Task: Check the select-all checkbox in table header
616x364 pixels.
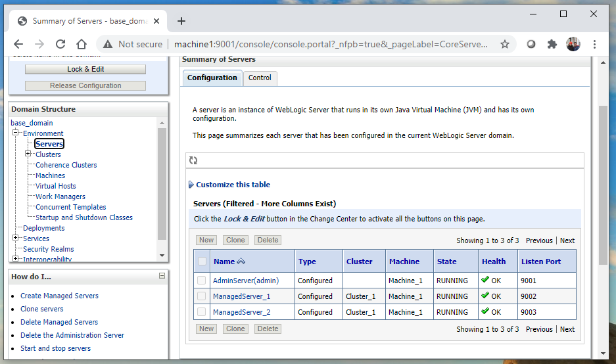Action: [202, 261]
